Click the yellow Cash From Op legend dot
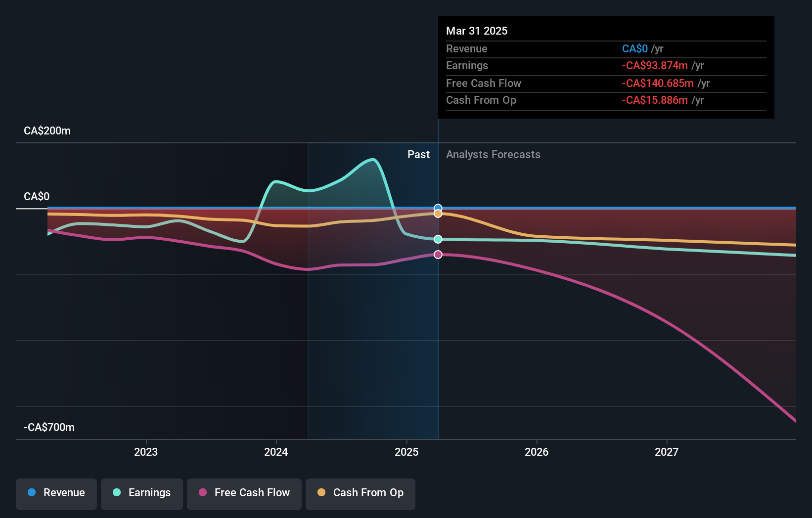812x518 pixels. coord(322,493)
